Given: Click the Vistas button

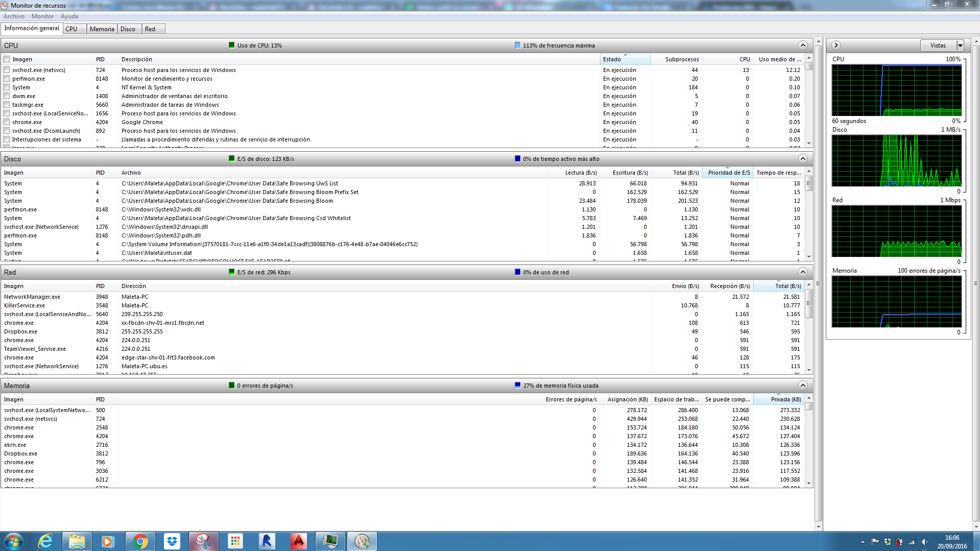Looking at the screenshot, I should (938, 45).
